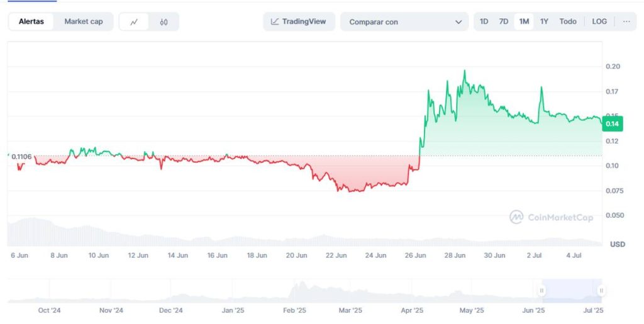Image resolution: width=644 pixels, height=324 pixels.
Task: Switch to line chart view
Action: pyautogui.click(x=134, y=22)
